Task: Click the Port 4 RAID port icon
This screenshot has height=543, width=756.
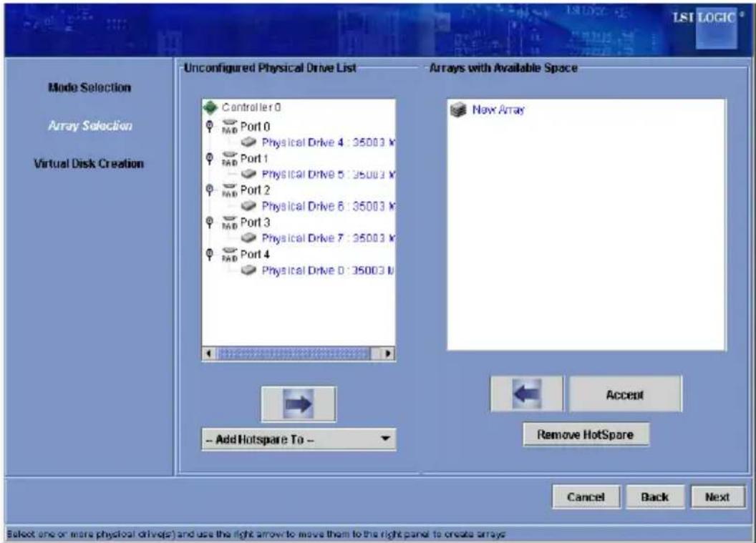Action: 230,255
